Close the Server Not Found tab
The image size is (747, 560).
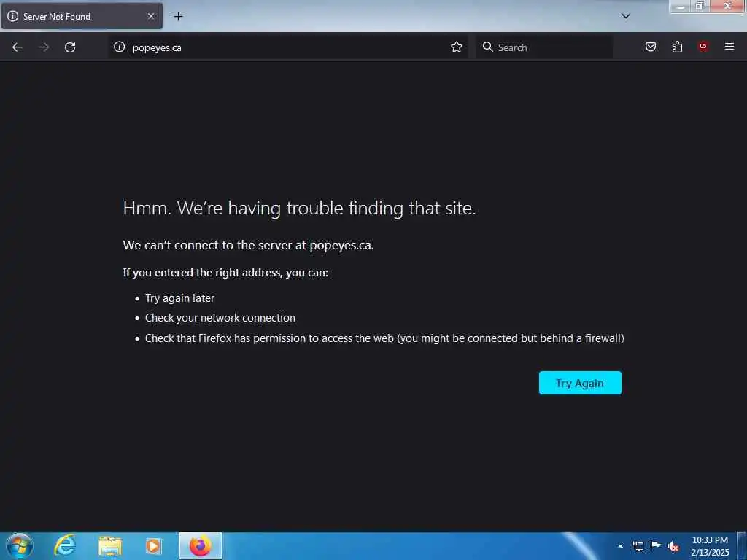[x=150, y=16]
